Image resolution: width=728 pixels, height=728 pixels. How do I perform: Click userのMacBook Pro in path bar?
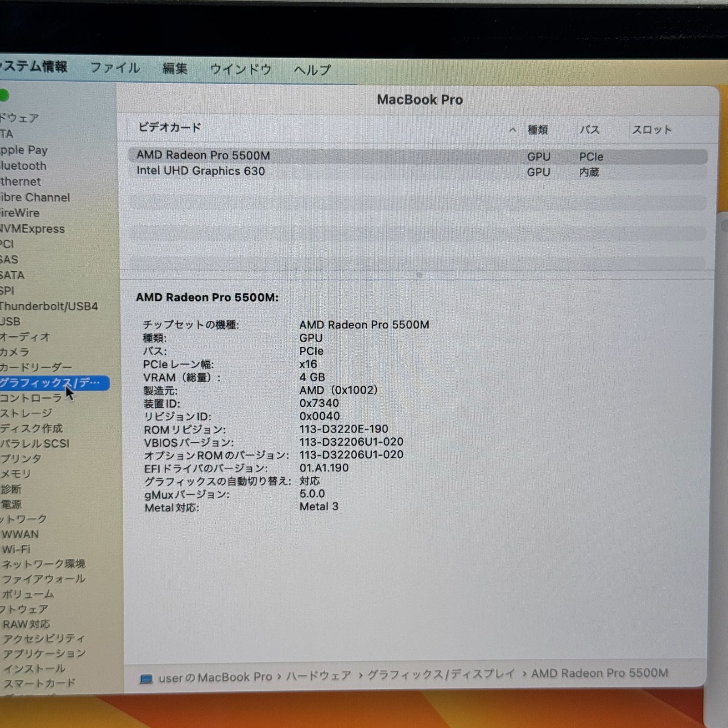pyautogui.click(x=215, y=677)
